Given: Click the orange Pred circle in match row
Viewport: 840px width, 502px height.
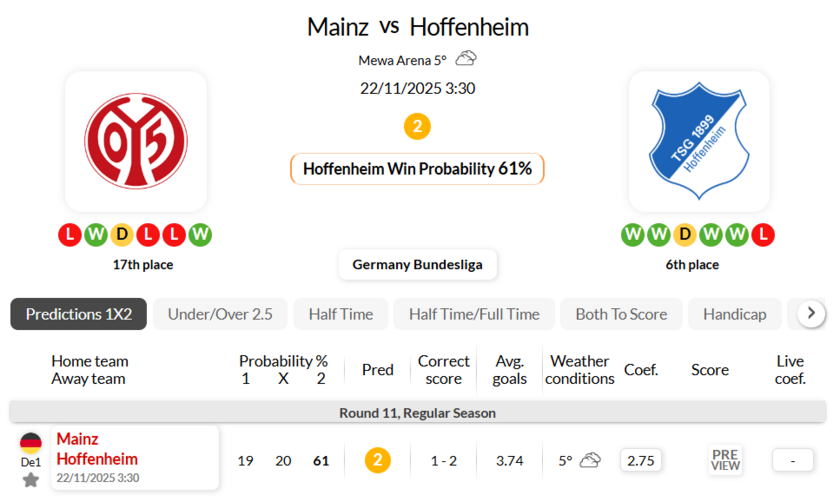Looking at the screenshot, I should (x=377, y=460).
